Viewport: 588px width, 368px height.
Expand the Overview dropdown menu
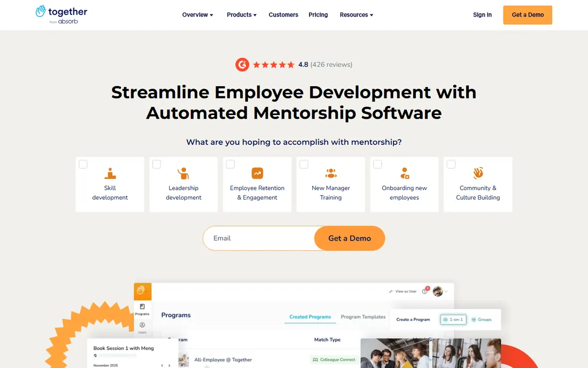click(x=198, y=15)
